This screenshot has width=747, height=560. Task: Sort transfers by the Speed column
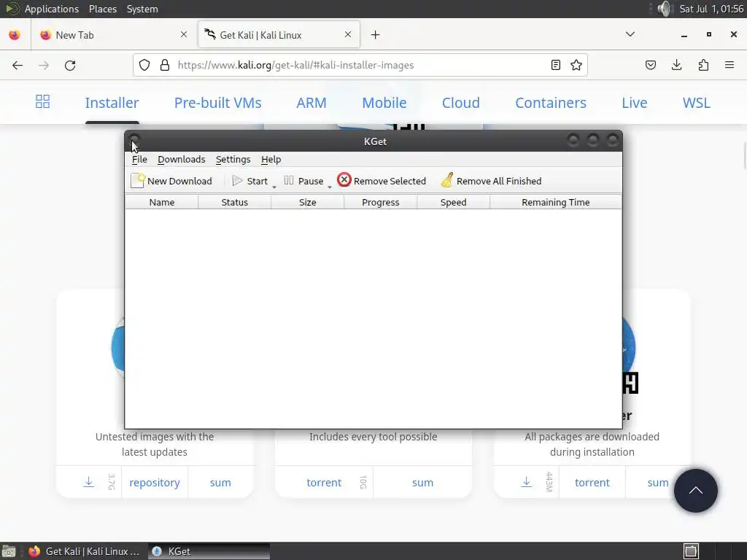(x=453, y=203)
